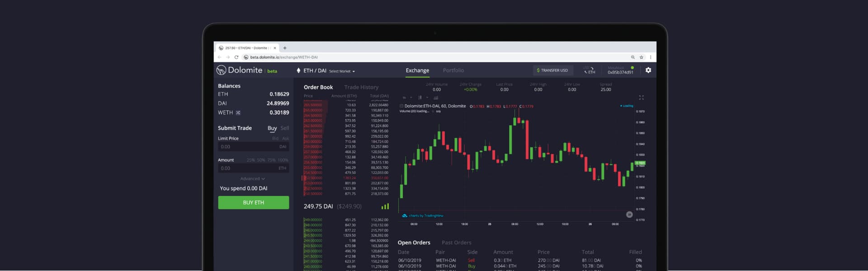Viewport: 868px width, 271px height.
Task: Bookmark page with the star icon
Action: (641, 57)
